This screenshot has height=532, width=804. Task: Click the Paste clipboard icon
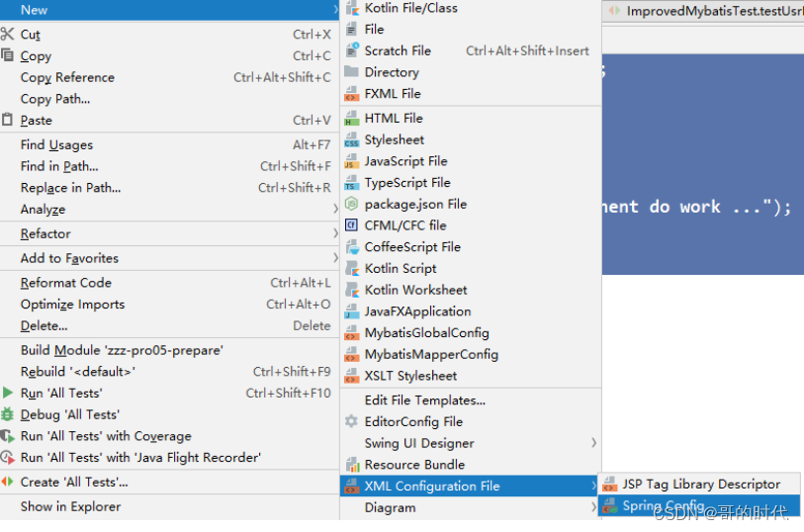pos(7,120)
